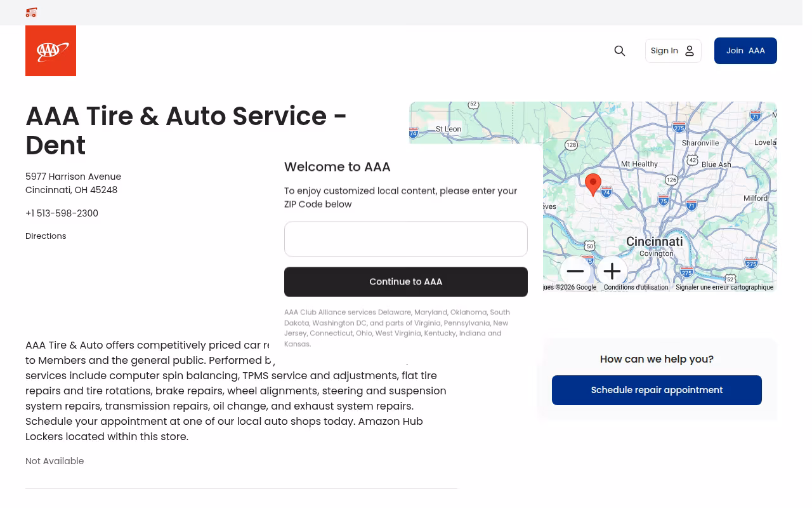Zoom out the map with minus button
This screenshot has height=508, width=812.
(575, 271)
